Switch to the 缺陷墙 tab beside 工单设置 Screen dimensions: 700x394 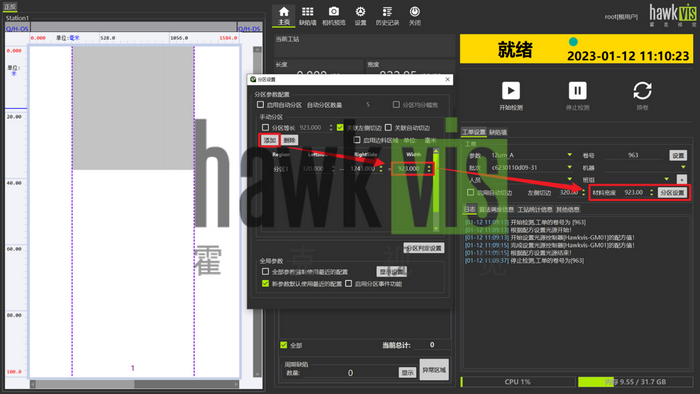click(498, 132)
